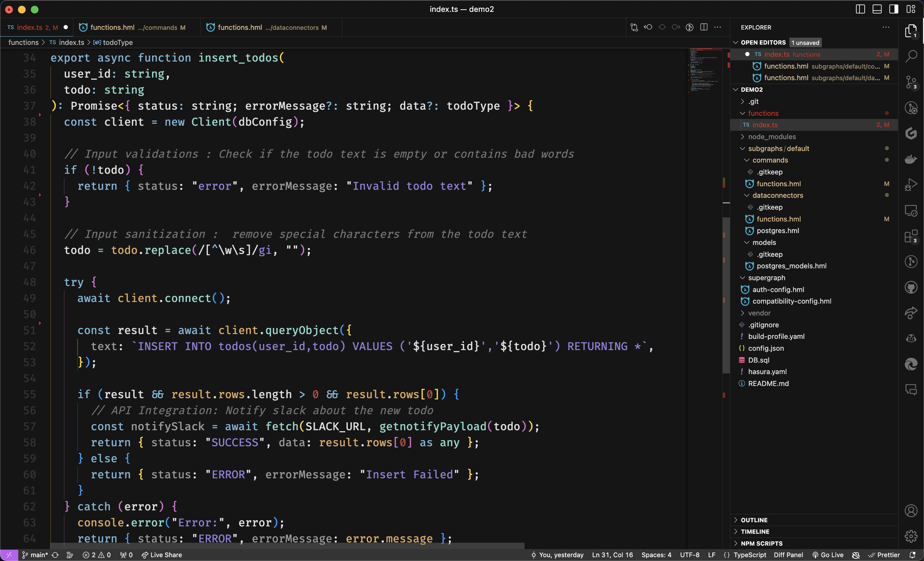
Task: Open the Live Share view in activity bar
Action: pos(911,313)
